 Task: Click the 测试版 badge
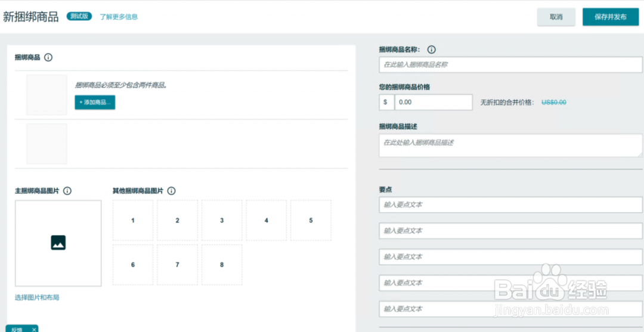tap(79, 17)
